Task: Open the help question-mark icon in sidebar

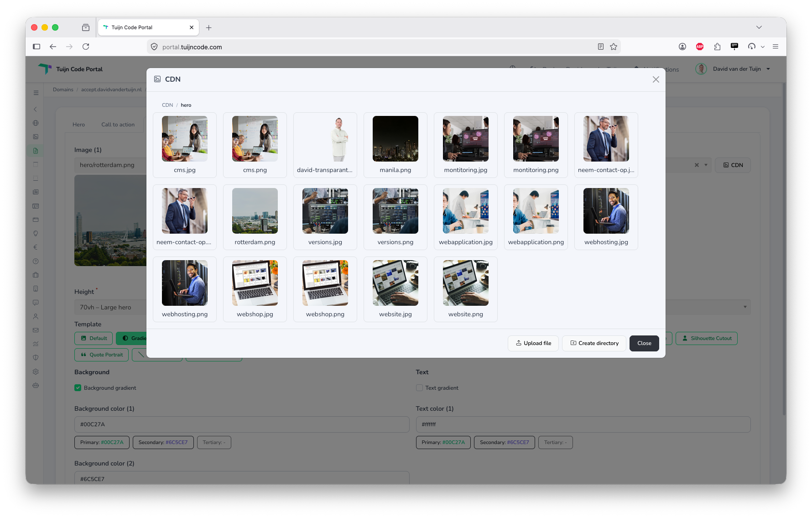Action: pyautogui.click(x=36, y=261)
